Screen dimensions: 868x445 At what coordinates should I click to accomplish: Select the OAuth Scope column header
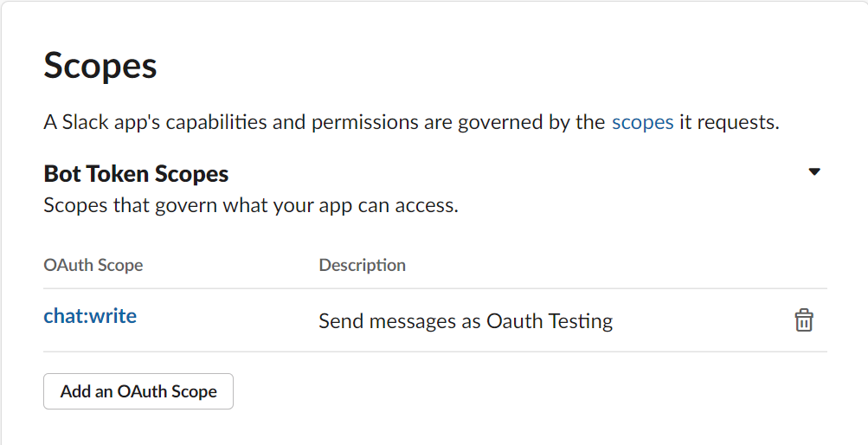(93, 265)
